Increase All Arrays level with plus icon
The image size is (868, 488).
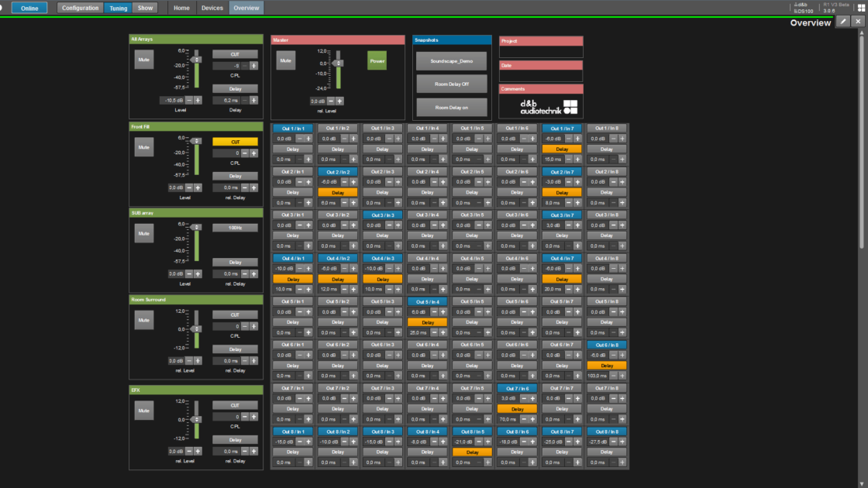click(x=198, y=101)
